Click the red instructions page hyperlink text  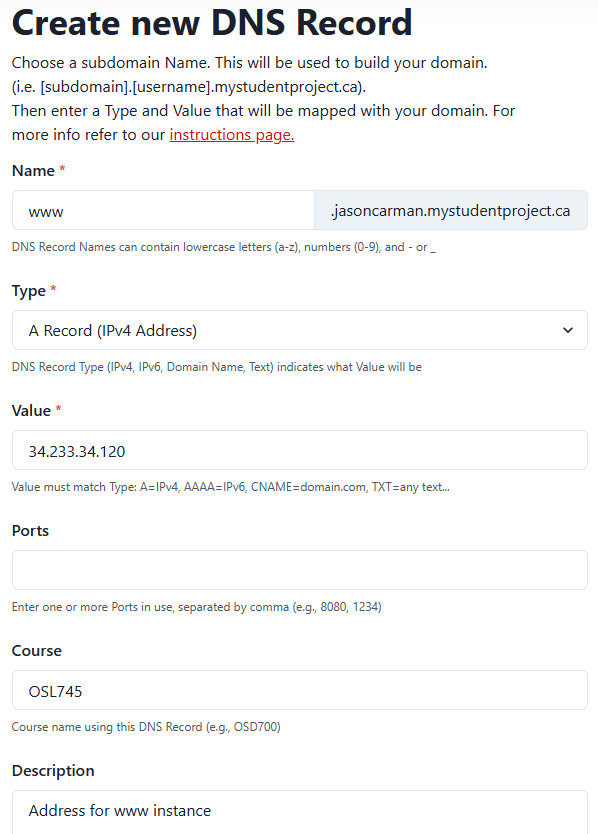[x=231, y=134]
